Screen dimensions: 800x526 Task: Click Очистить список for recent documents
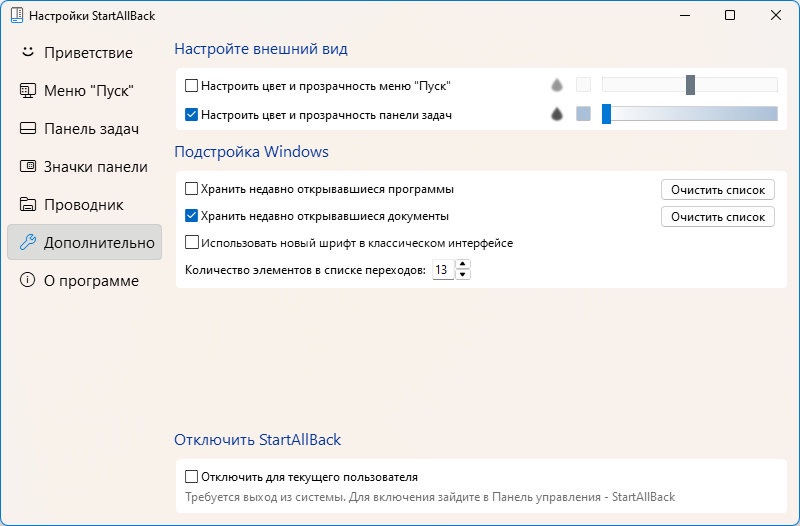[x=717, y=217]
